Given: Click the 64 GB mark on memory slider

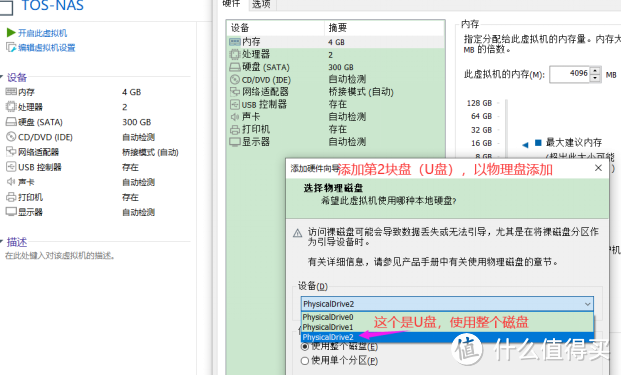Looking at the screenshot, I should pos(481,116).
